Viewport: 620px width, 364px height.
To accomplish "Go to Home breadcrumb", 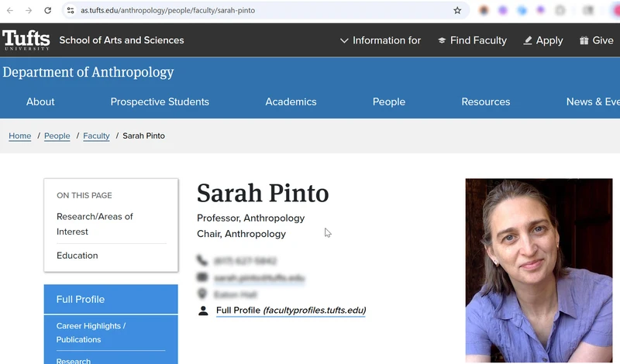I will coord(20,136).
